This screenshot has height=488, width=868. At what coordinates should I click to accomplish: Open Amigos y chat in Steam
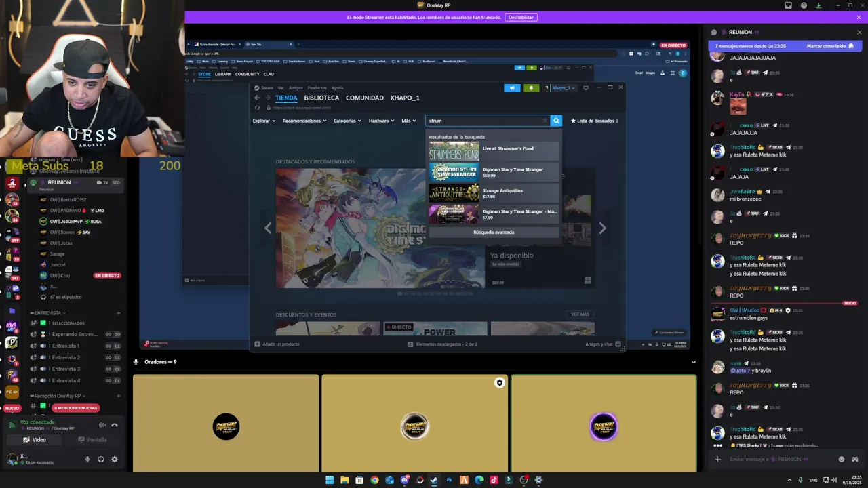click(603, 344)
